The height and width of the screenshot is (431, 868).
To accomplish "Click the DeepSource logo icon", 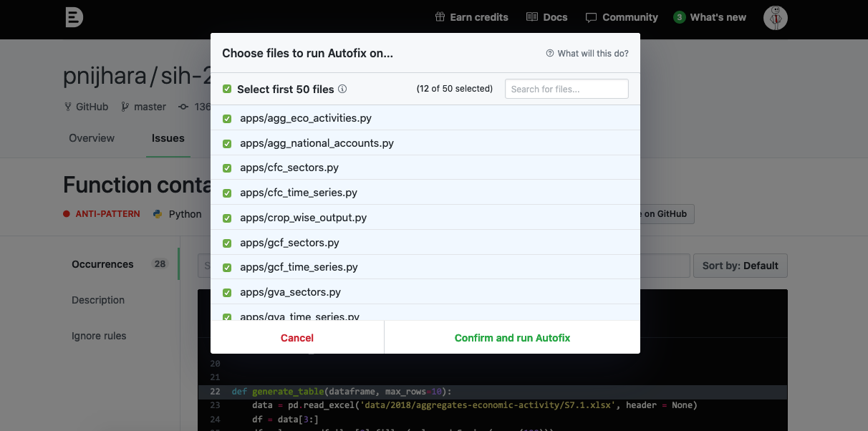I will (74, 18).
